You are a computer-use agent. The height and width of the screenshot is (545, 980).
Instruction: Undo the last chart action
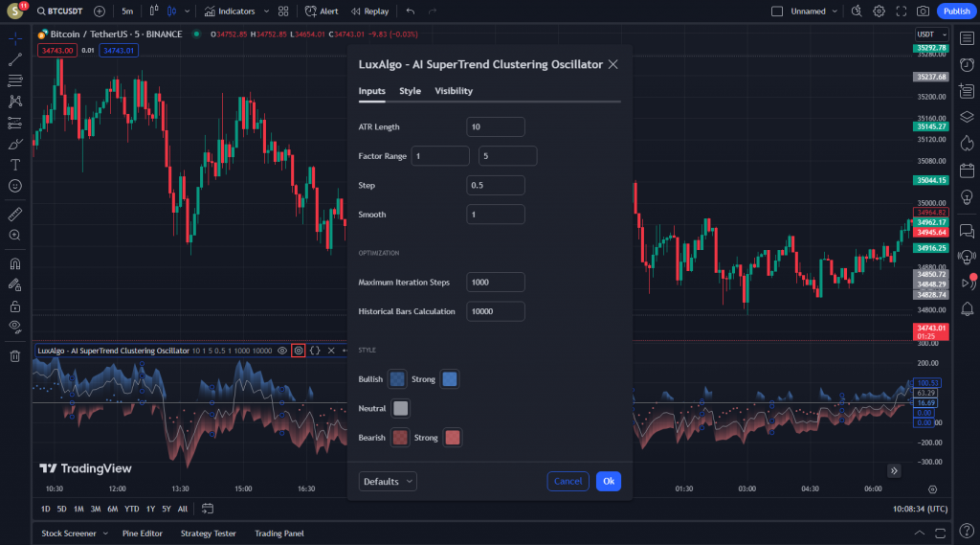(410, 11)
